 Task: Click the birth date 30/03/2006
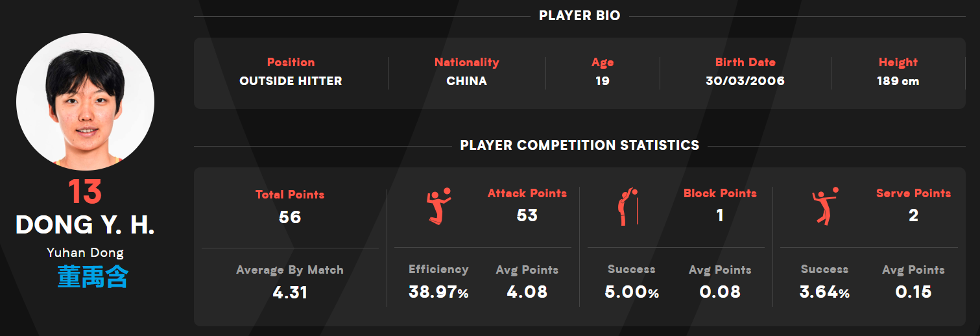[x=745, y=81]
